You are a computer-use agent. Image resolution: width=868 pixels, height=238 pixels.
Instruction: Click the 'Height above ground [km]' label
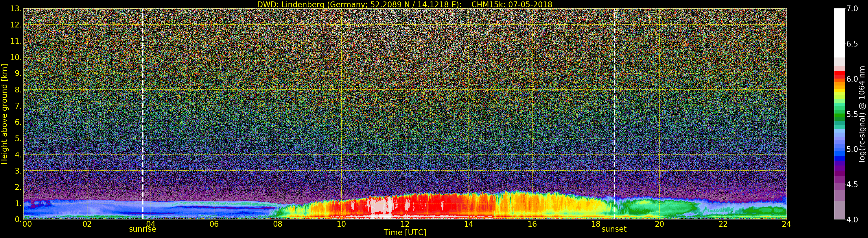(4, 114)
